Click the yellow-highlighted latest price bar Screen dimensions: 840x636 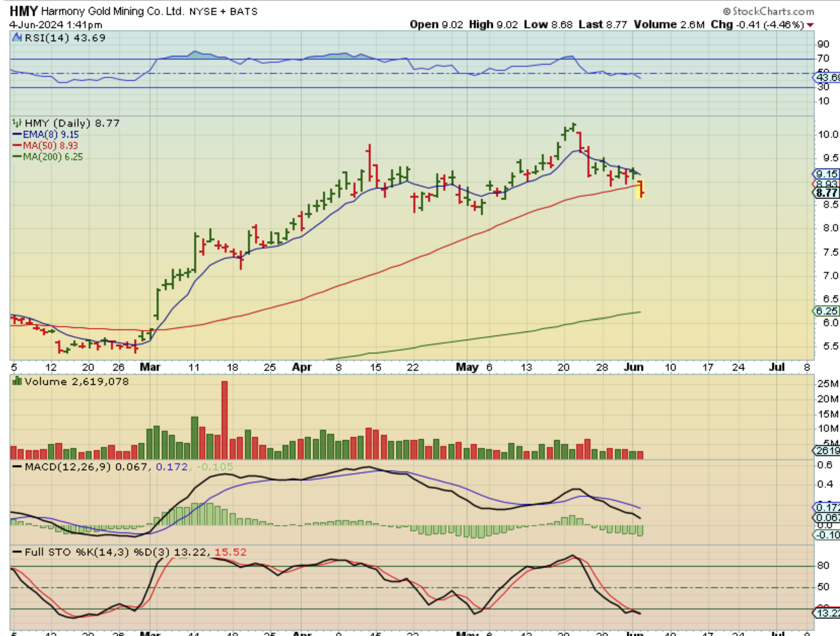click(640, 189)
